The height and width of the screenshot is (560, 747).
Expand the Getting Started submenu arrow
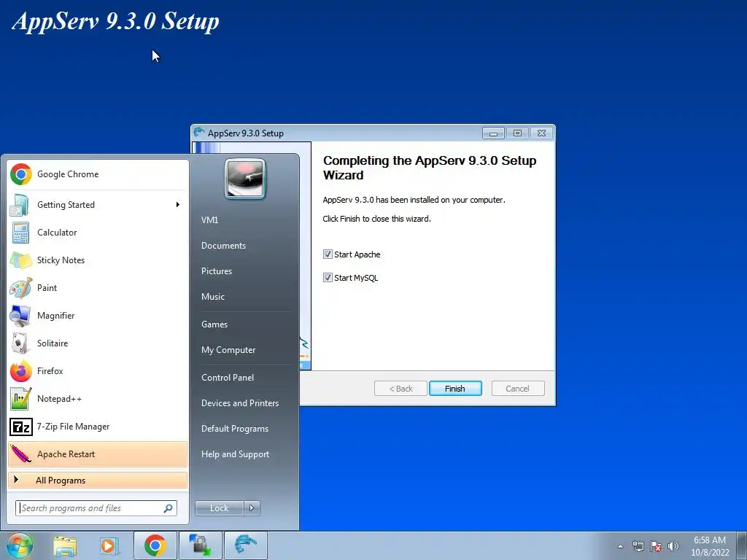tap(178, 205)
